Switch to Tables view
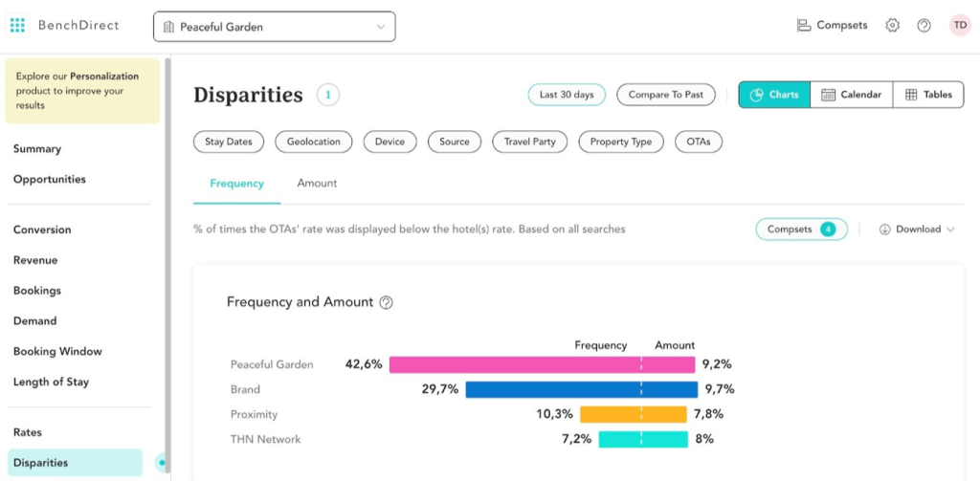Image resolution: width=980 pixels, height=481 pixels. point(928,95)
